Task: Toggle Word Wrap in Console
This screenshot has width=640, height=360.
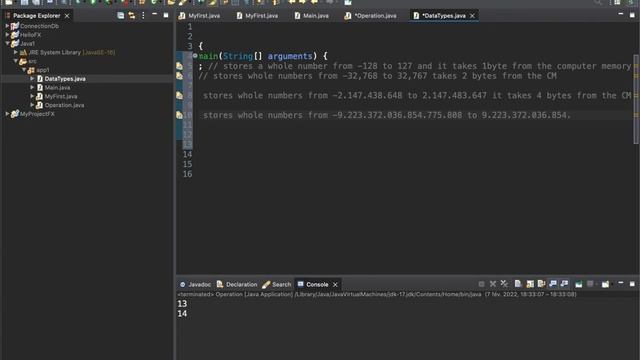Action: tap(541, 284)
